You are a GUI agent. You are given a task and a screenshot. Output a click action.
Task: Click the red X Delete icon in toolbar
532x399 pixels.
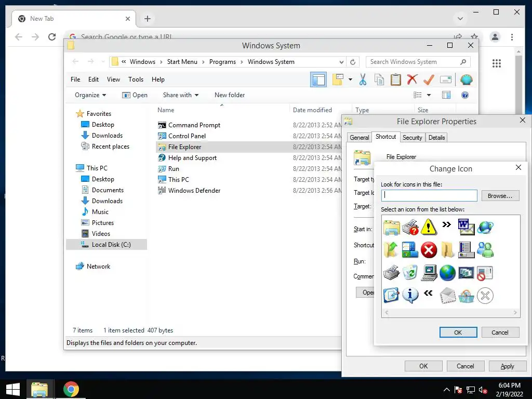point(412,79)
